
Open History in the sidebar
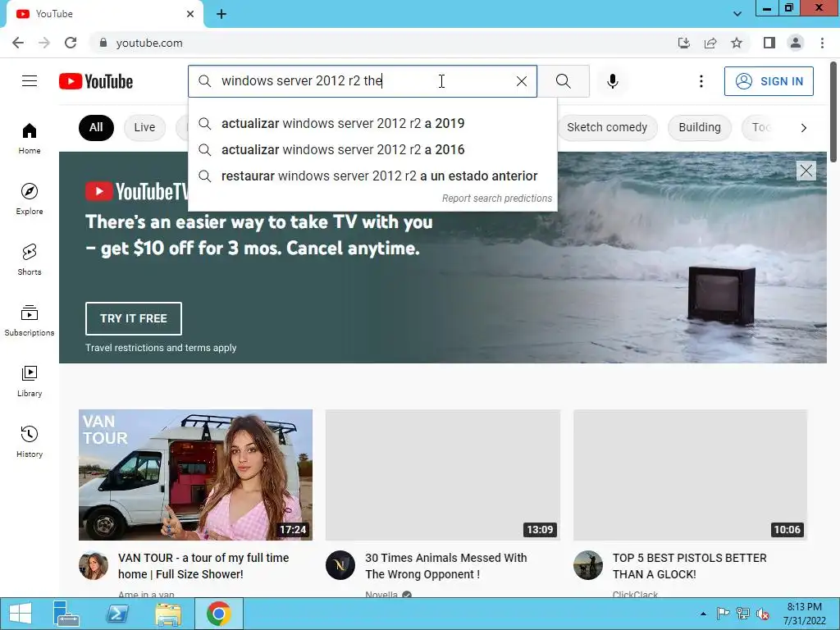pyautogui.click(x=30, y=441)
